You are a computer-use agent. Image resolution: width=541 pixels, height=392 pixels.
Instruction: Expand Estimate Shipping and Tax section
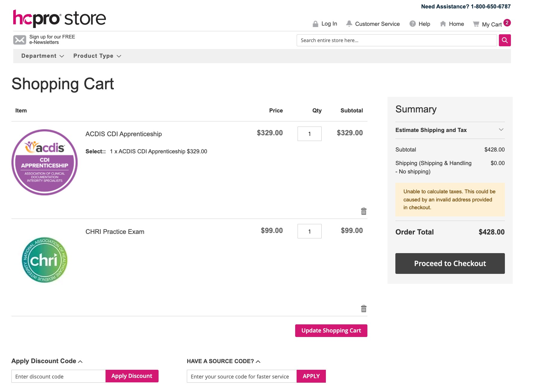point(450,130)
